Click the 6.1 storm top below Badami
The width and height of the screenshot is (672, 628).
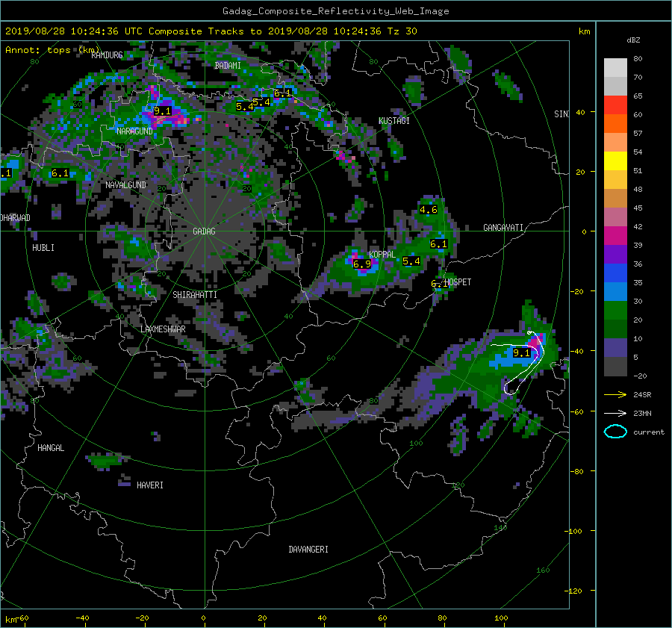[282, 93]
